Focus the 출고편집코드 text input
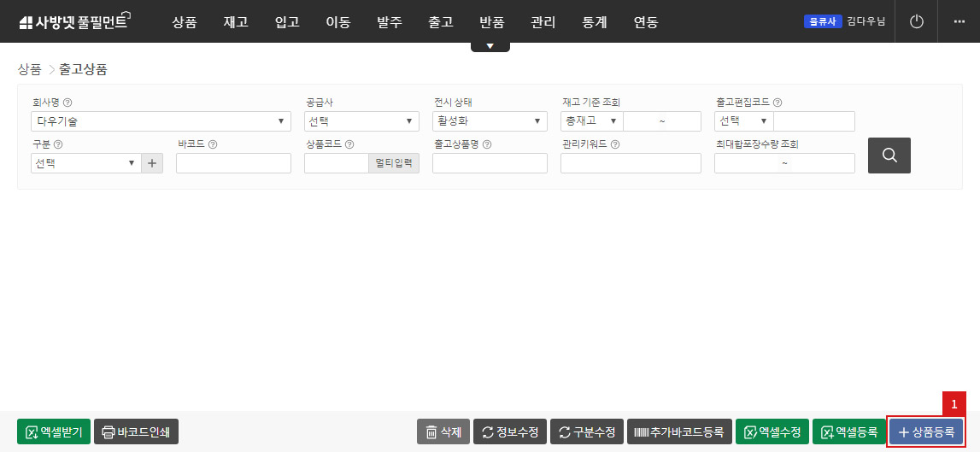Viewport: 980px width, 452px height. tap(814, 121)
